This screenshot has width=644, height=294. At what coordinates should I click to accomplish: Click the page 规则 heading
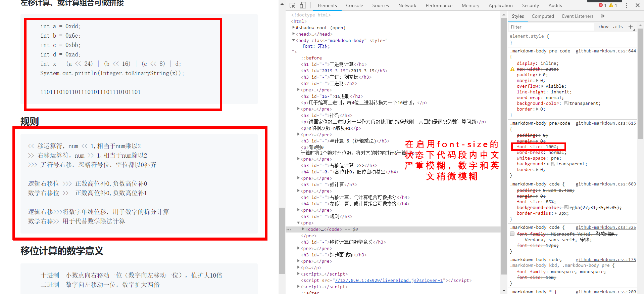coord(30,121)
